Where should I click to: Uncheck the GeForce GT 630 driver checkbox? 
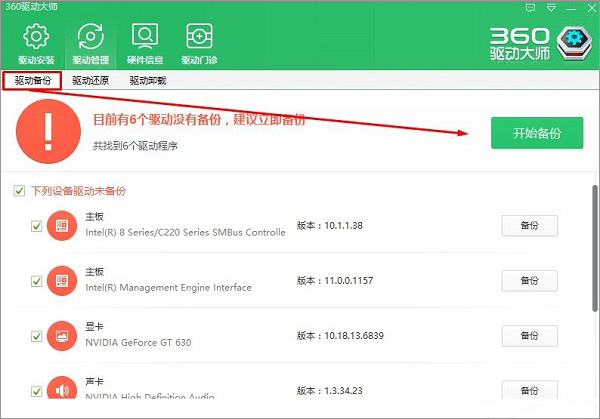[36, 336]
